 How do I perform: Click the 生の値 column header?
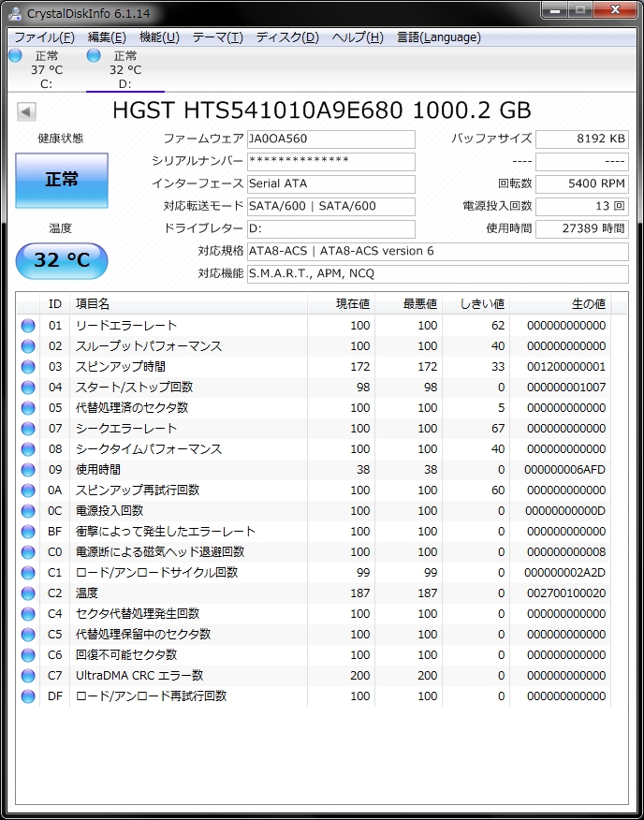[588, 304]
